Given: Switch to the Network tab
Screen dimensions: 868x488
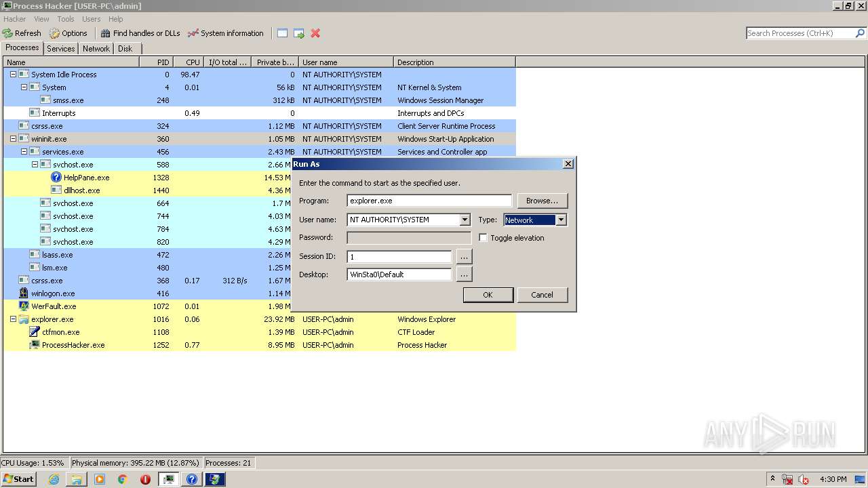Looking at the screenshot, I should coord(96,49).
